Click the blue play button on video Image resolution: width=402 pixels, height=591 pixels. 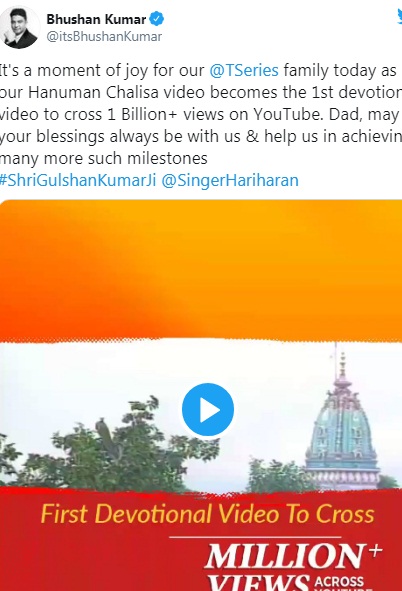click(x=208, y=409)
